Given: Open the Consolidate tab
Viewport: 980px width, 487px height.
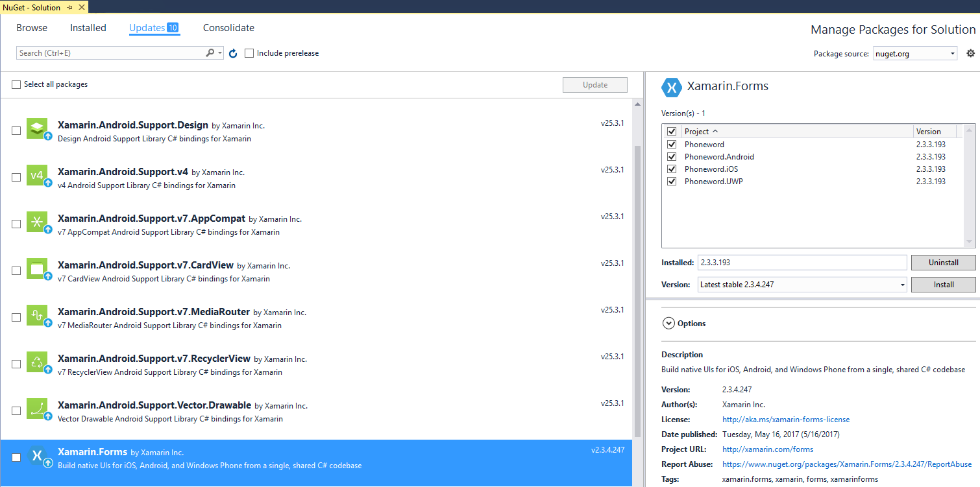Looking at the screenshot, I should point(228,28).
